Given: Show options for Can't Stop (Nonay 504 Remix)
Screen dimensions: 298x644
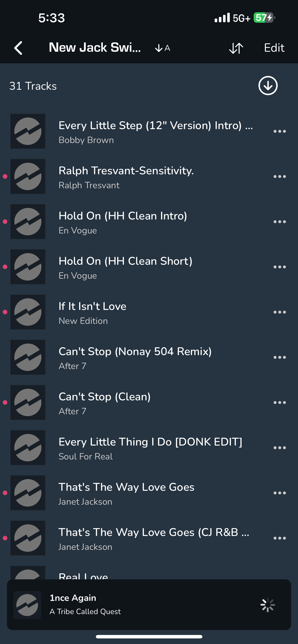Looking at the screenshot, I should (x=279, y=357).
